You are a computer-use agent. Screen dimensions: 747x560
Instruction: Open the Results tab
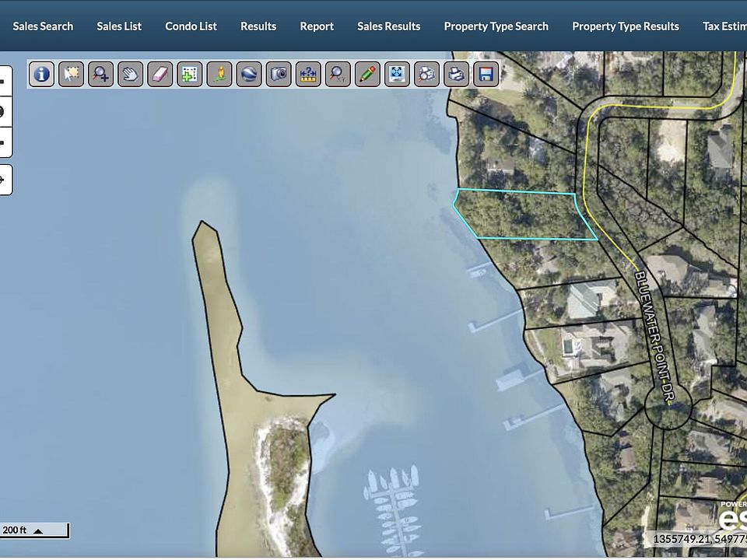click(x=258, y=26)
